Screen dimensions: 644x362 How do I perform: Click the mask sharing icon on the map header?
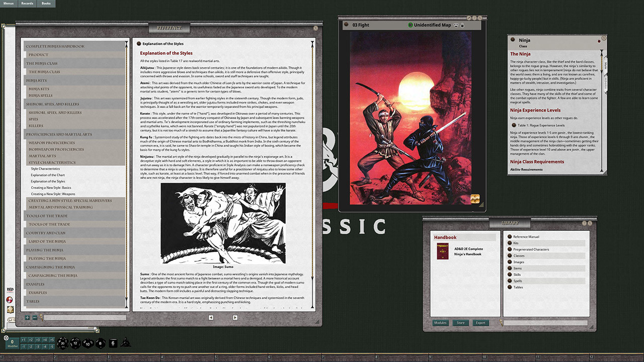tap(456, 25)
